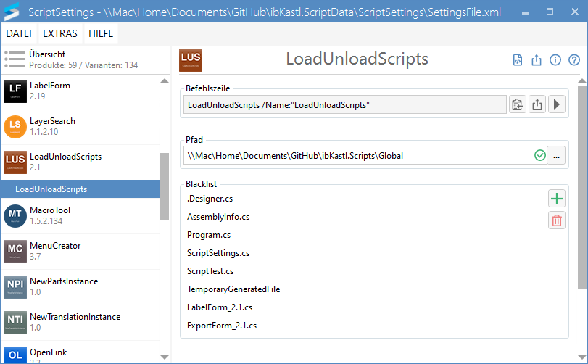Show info about LoadUnloadScripts
This screenshot has width=588, height=364.
click(555, 60)
